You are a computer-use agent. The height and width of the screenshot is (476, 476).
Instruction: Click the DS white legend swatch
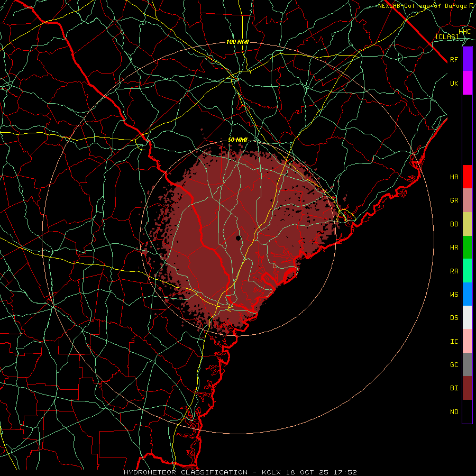[x=467, y=317]
